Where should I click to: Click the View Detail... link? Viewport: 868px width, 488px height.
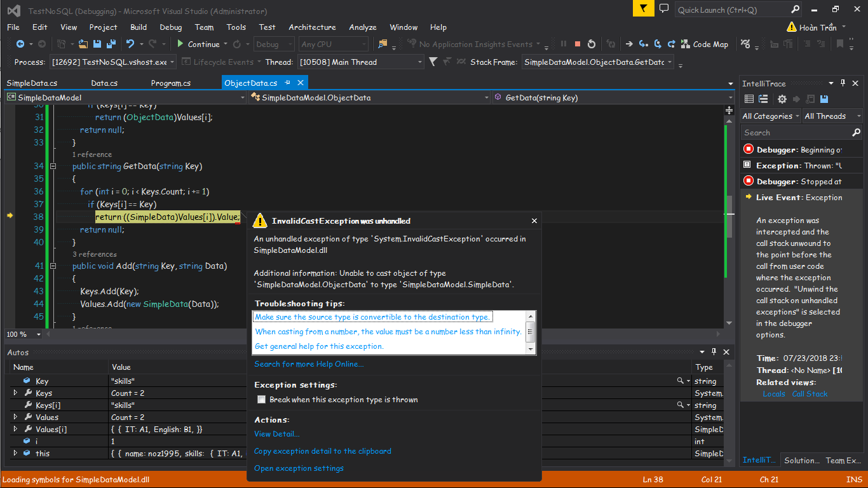click(x=276, y=434)
